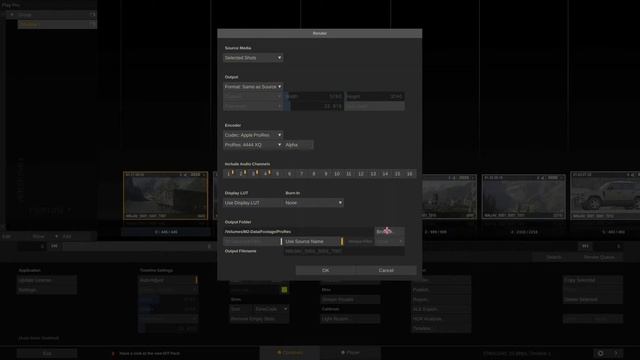Enable audio channel 12
Viewport: 640px width, 360px height.
[361, 174]
